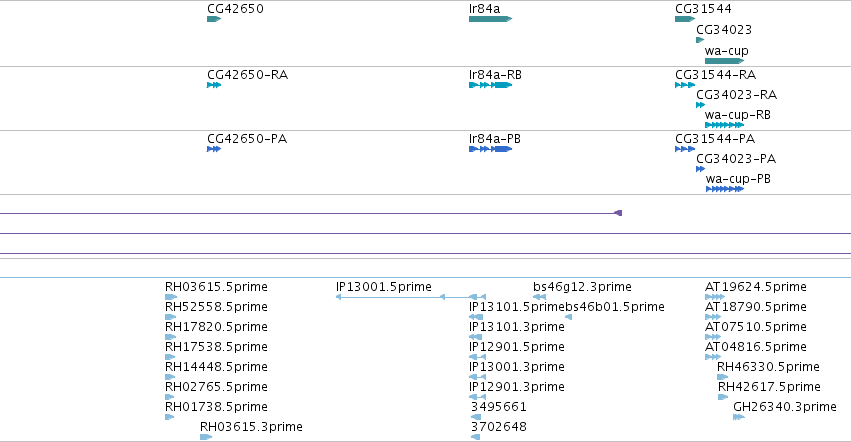Click EST RH42617.5prime

click(769, 387)
